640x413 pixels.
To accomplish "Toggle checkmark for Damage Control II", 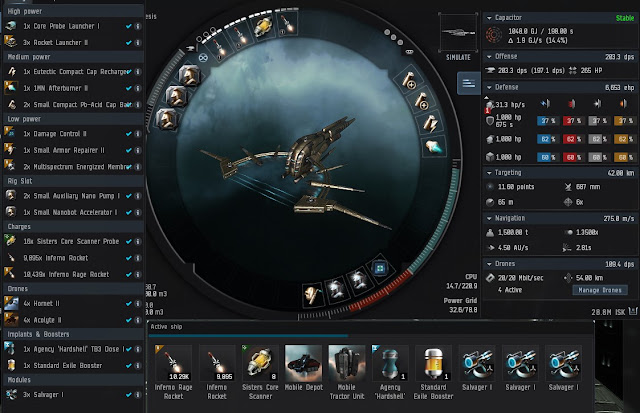I will coord(129,133).
